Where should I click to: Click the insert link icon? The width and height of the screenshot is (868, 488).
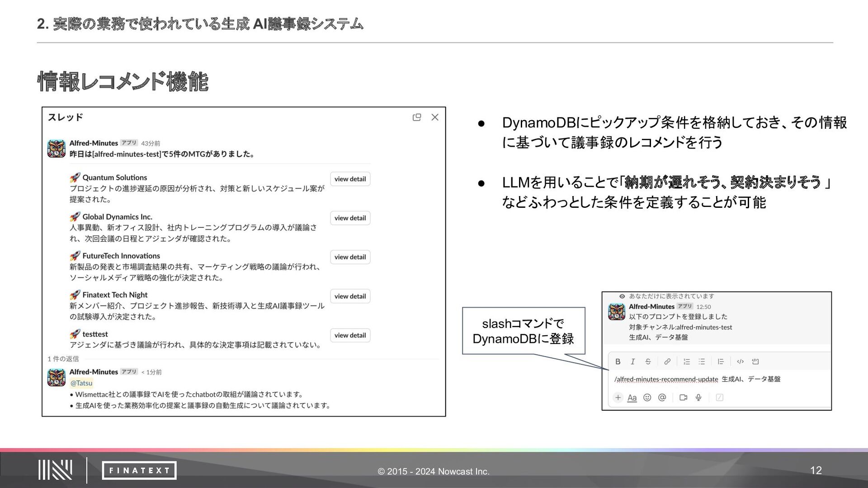pyautogui.click(x=667, y=361)
